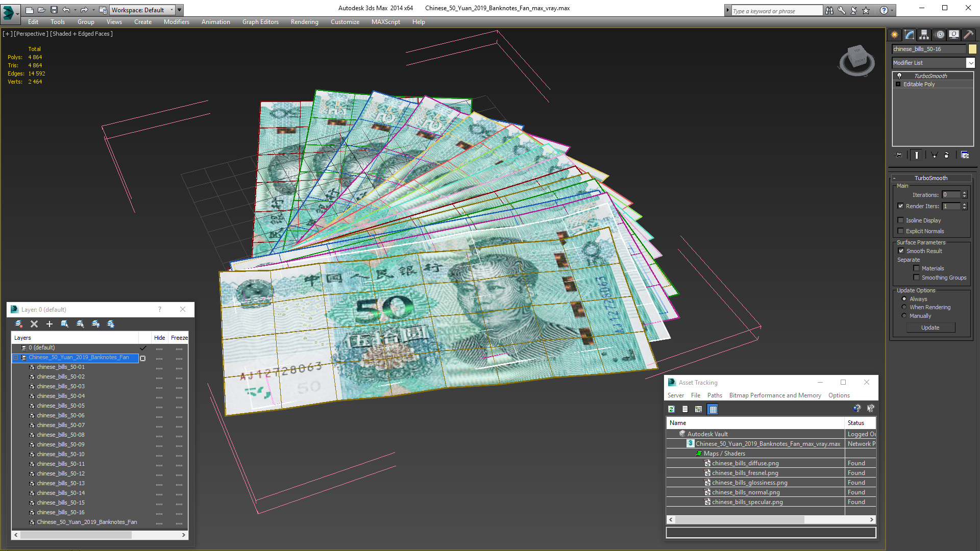980x551 pixels.
Task: Select When Rendering update option
Action: (904, 307)
